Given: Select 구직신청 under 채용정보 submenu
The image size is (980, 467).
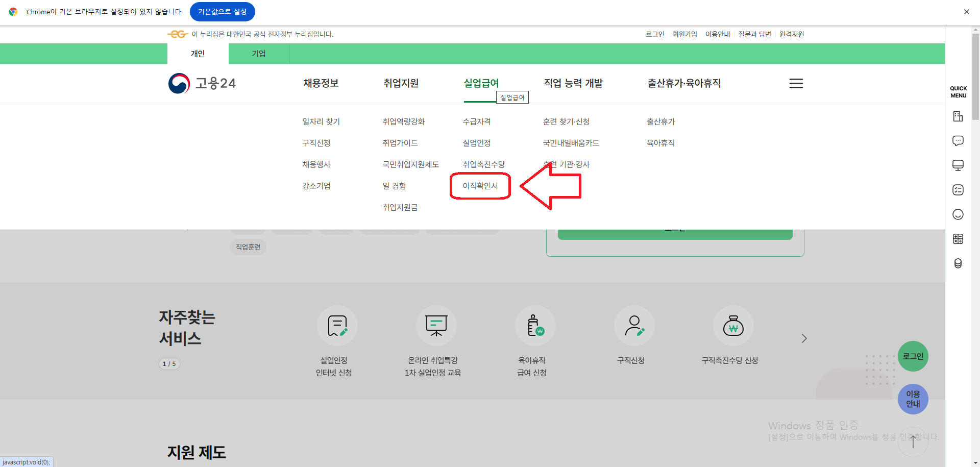Looking at the screenshot, I should coord(316,143).
